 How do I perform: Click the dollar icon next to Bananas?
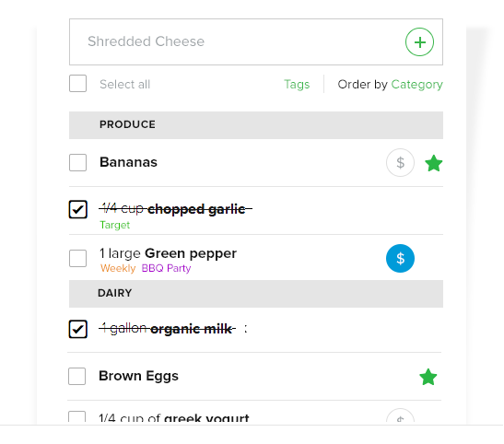pyautogui.click(x=400, y=162)
